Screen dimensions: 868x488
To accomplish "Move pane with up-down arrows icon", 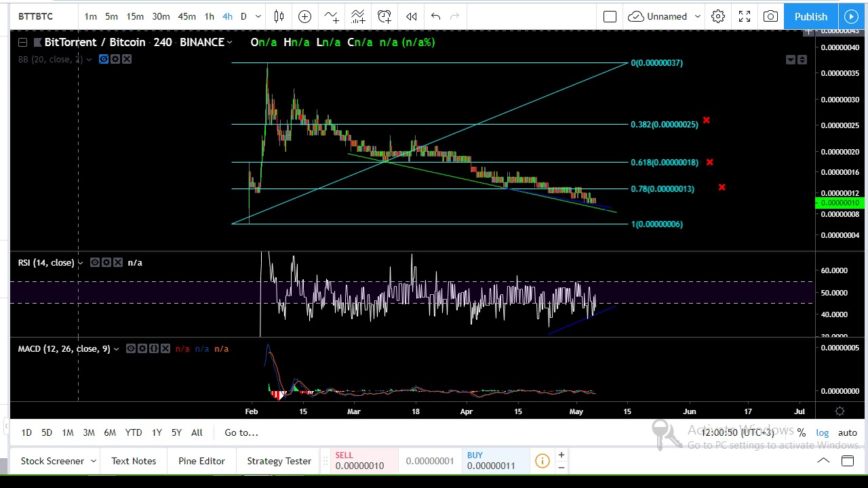I will click(x=802, y=60).
